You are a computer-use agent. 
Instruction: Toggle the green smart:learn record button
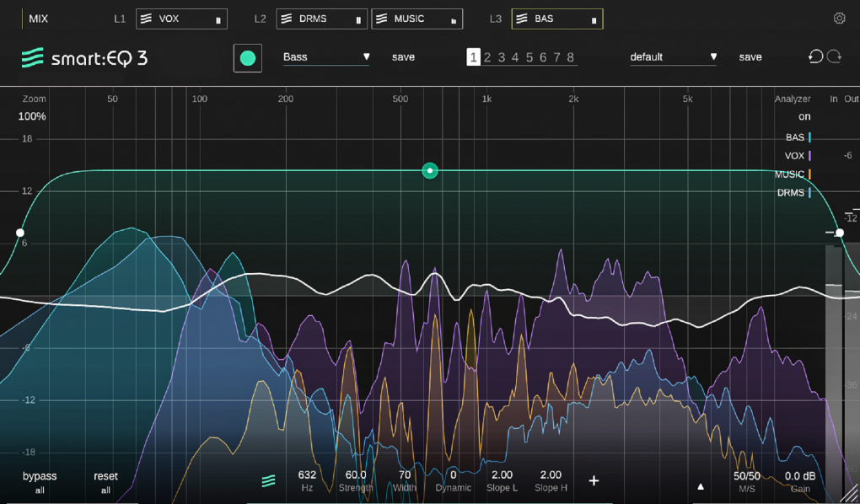tap(248, 58)
